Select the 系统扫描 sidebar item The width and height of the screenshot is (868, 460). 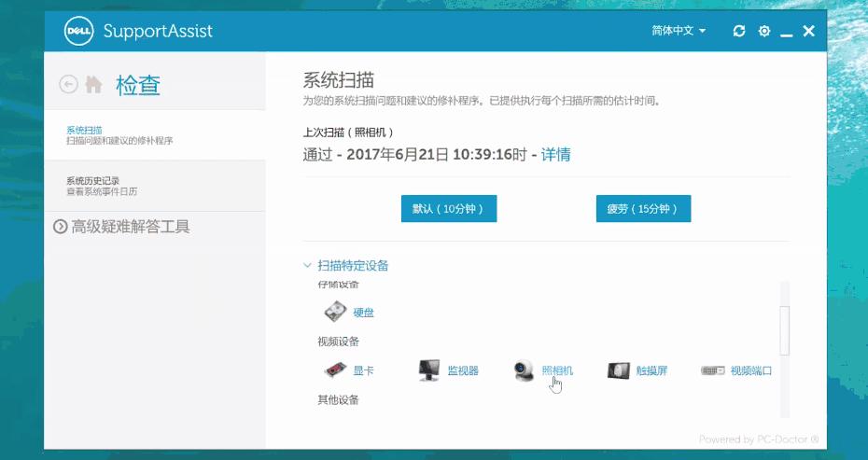pos(154,135)
